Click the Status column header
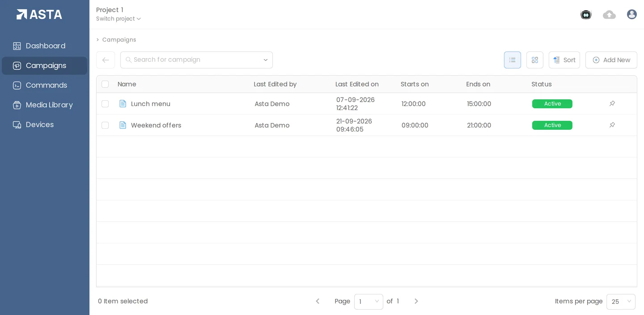Screen dimensions: 644x315 point(542,84)
